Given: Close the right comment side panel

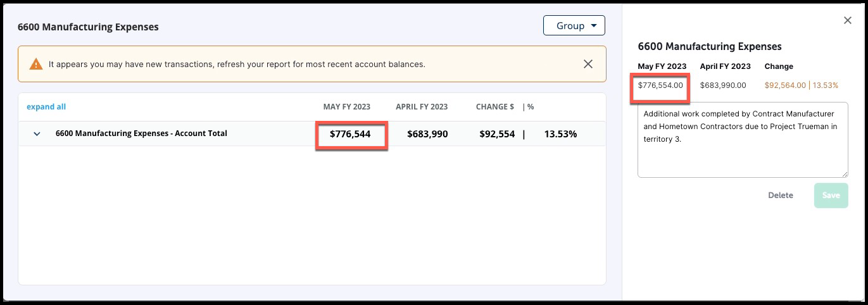Looking at the screenshot, I should coord(848,21).
